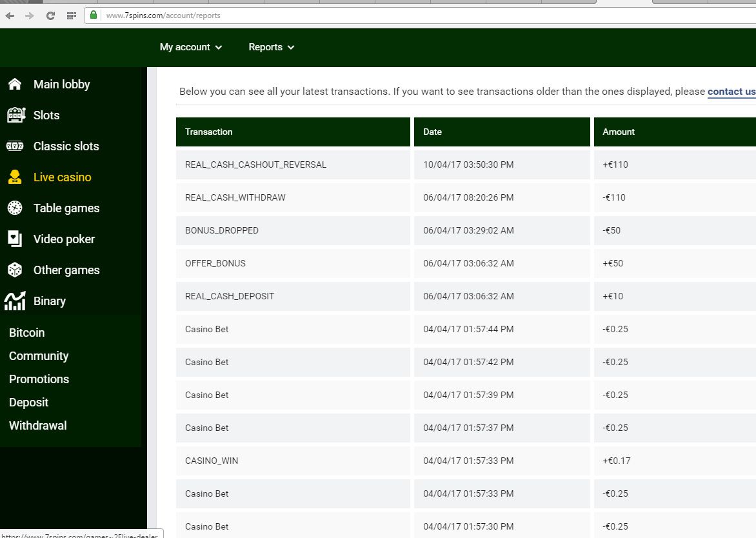Click the contact us link
This screenshot has width=756, height=538.
(731, 92)
